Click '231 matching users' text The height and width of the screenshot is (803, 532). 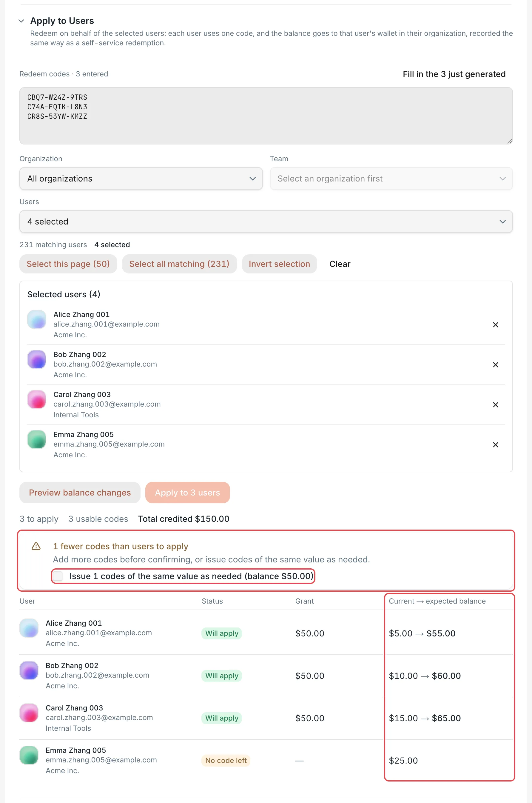click(x=53, y=245)
